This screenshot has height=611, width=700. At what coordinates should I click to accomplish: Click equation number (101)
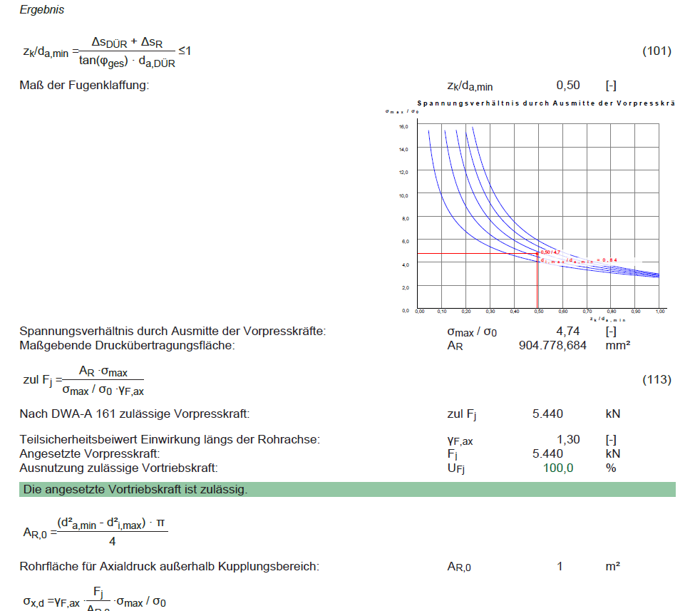tap(656, 51)
